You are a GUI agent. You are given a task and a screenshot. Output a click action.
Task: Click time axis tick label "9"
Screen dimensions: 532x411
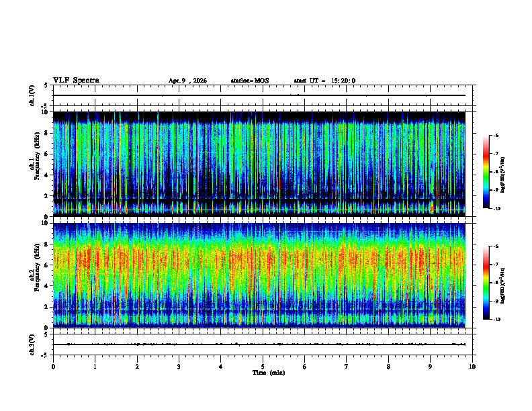click(430, 367)
